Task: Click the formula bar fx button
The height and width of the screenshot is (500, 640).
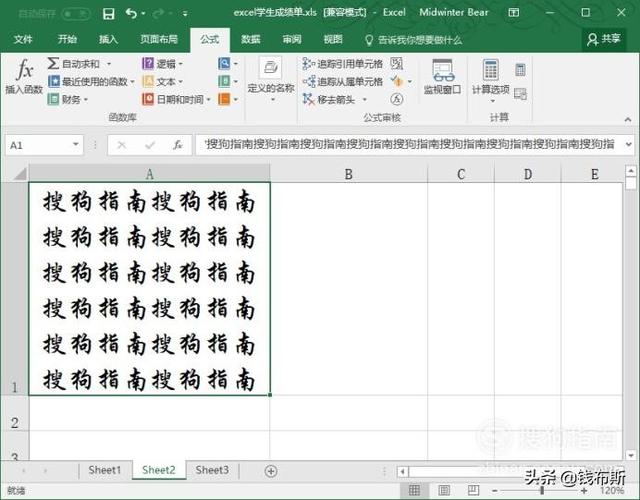Action: [178, 145]
